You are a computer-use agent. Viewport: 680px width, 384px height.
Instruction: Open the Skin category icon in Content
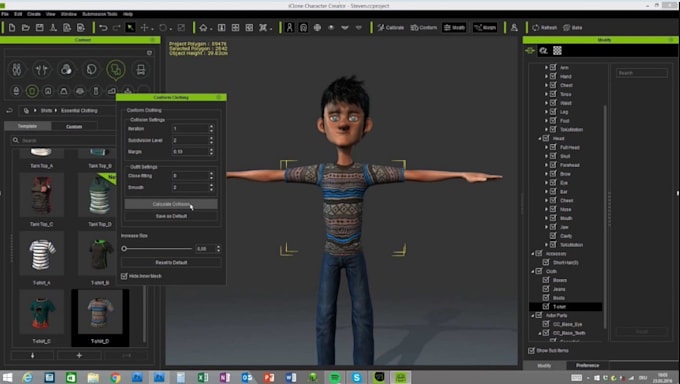click(x=66, y=69)
